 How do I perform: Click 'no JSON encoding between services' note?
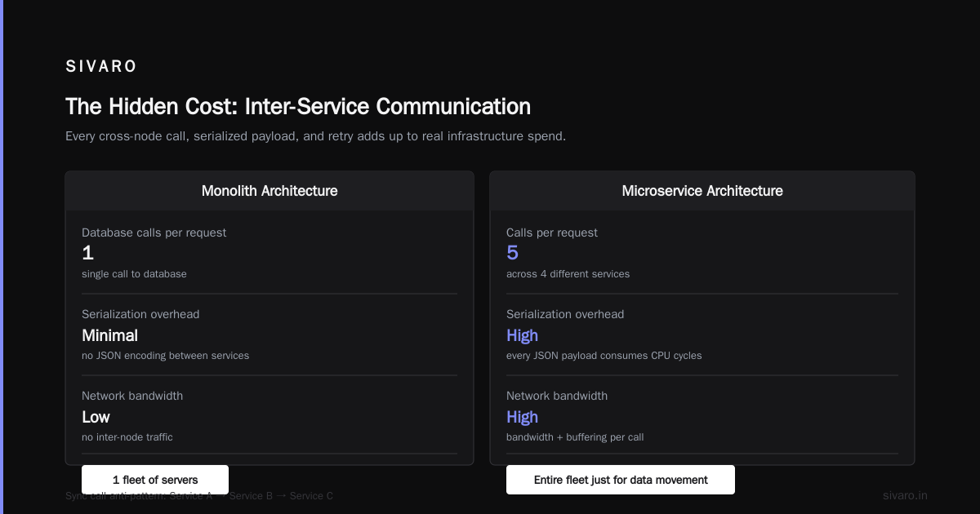[165, 356]
